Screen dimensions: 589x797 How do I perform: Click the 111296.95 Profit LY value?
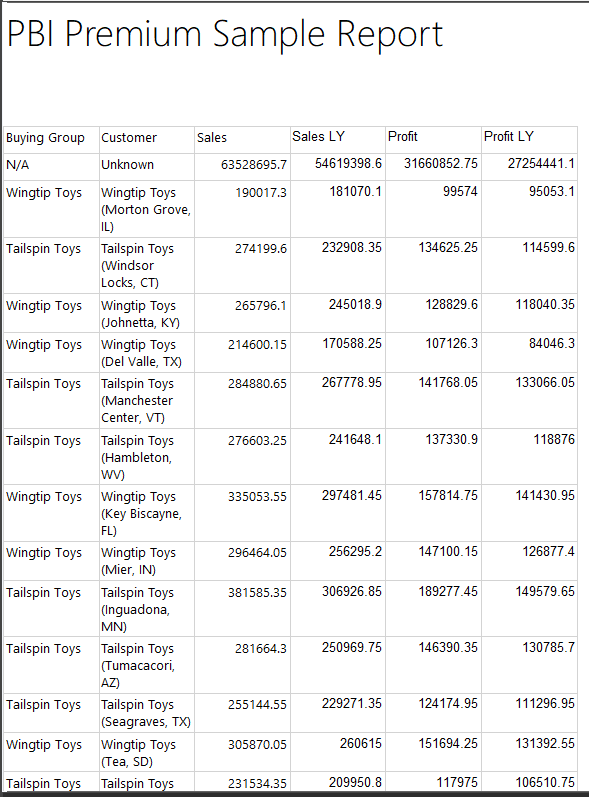tap(545, 703)
